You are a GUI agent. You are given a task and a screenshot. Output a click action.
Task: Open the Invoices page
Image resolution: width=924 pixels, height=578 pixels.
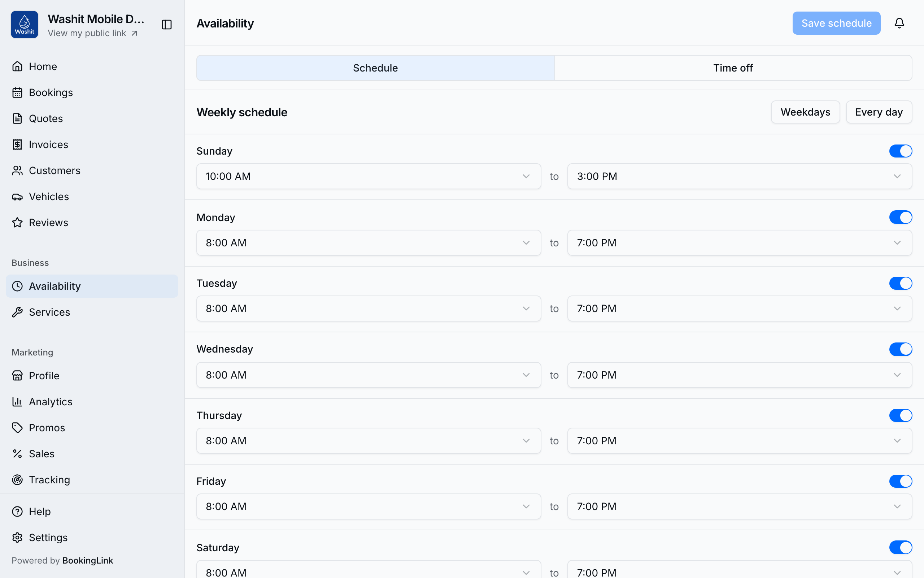[92, 144]
